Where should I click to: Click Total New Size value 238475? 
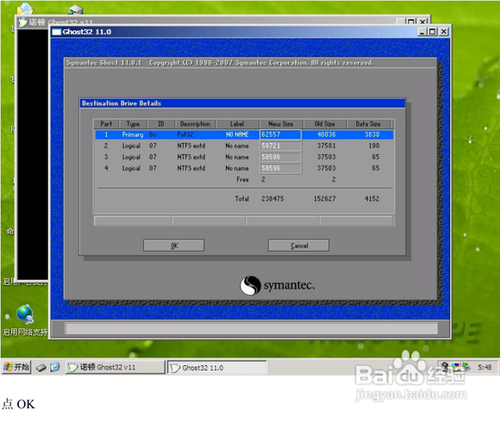273,199
